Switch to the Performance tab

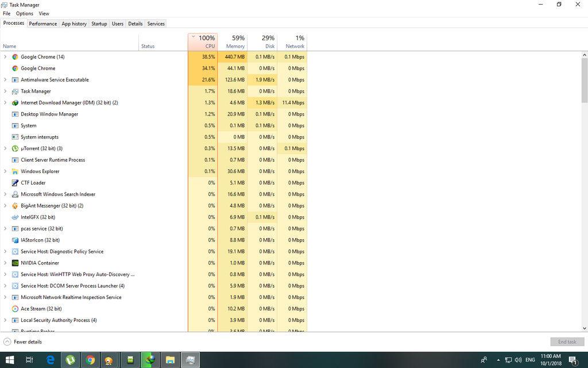42,24
